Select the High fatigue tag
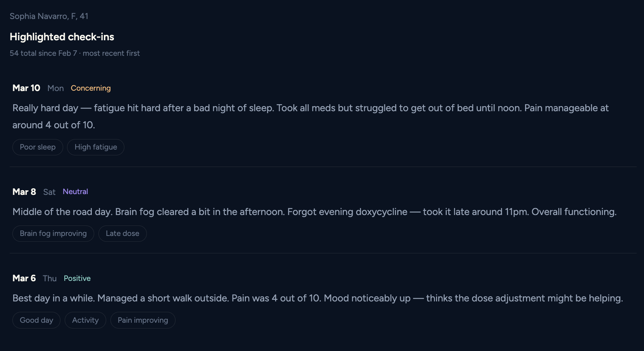Viewport: 644px width, 351px height. click(96, 147)
